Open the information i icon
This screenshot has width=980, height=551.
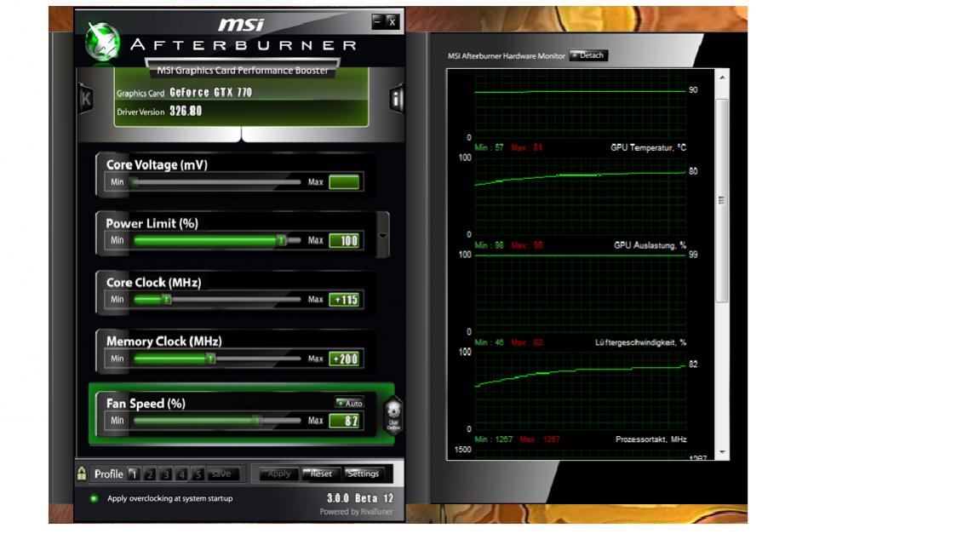coord(396,98)
